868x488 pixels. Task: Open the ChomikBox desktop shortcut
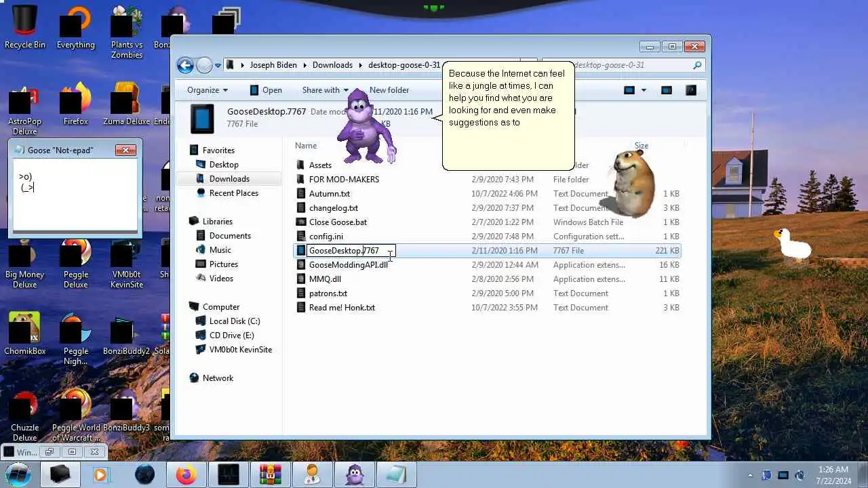coord(25,334)
